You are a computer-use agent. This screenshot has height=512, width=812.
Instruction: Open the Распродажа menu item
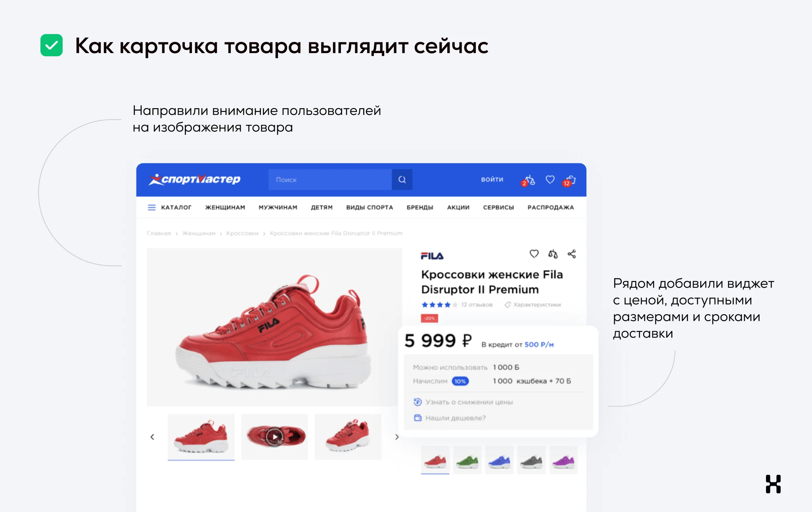click(550, 207)
